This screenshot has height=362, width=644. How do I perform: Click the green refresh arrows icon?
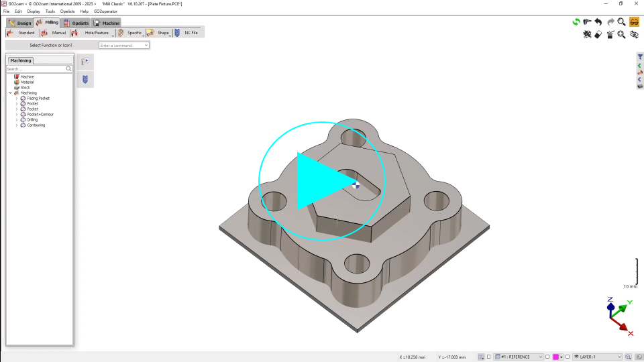pos(576,22)
